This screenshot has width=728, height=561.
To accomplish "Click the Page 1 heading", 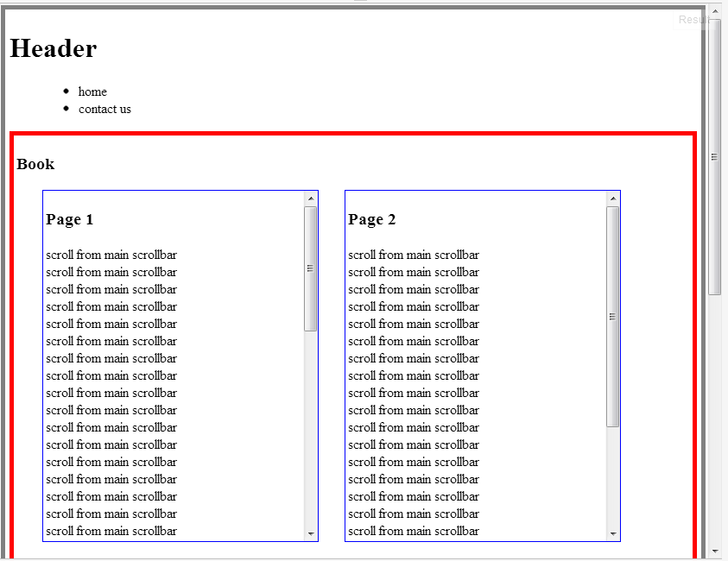I will pos(69,219).
